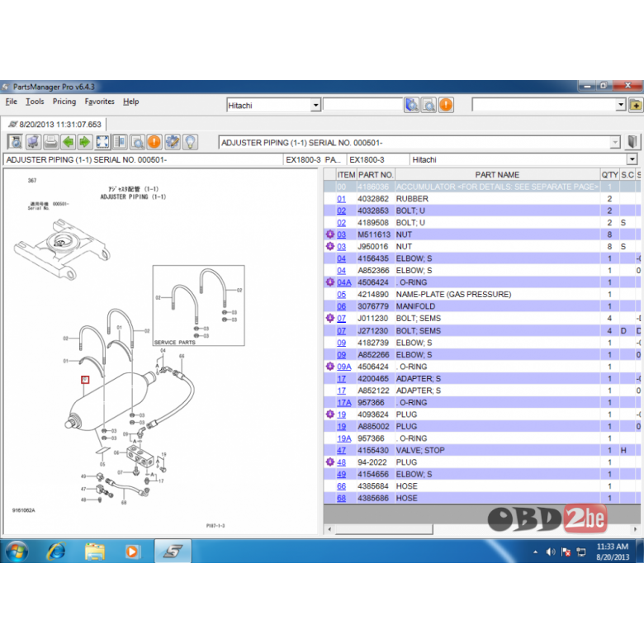Click the horizontal scrollbar of the parts list
Image resolution: width=644 pixels, height=644 pixels.
coord(384,529)
